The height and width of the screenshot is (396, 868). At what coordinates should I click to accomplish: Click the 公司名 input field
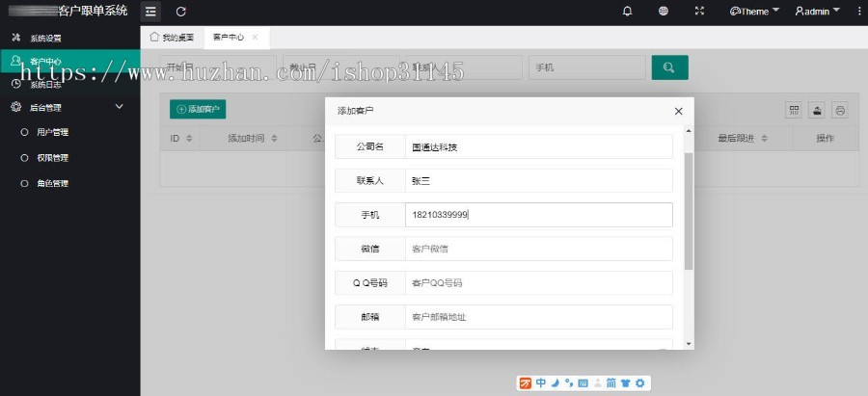click(538, 146)
